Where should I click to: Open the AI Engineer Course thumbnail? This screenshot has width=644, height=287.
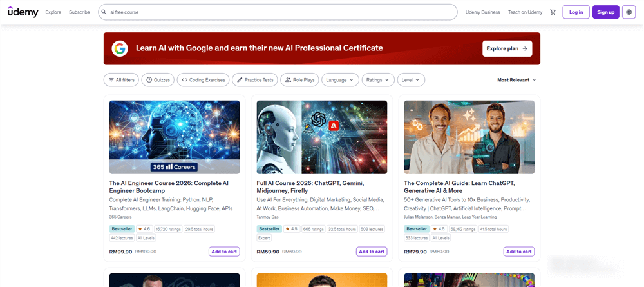(175, 137)
